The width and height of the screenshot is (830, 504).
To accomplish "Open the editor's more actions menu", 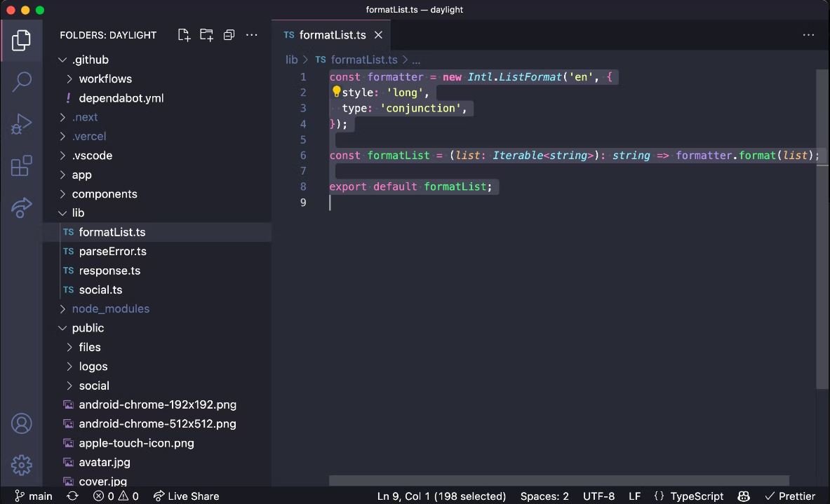I will click(x=809, y=34).
